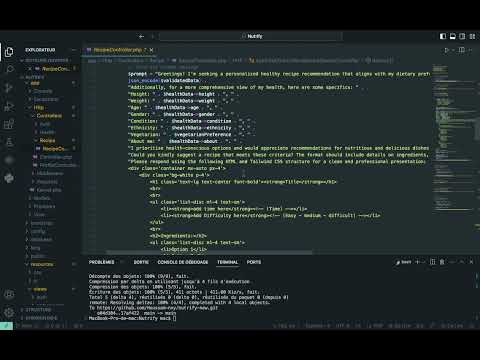The image size is (480, 360).
Task: Open the Python extension icon in activity bar
Action: [9, 178]
